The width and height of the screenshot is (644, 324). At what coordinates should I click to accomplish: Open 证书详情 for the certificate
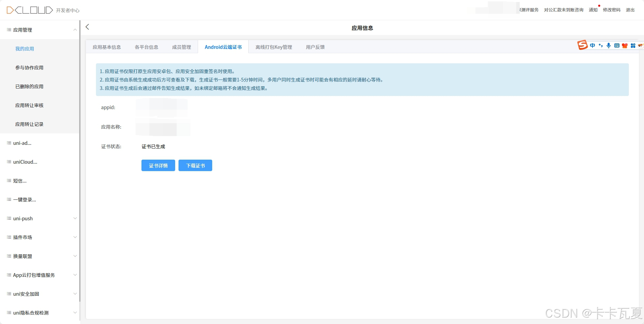(x=158, y=165)
